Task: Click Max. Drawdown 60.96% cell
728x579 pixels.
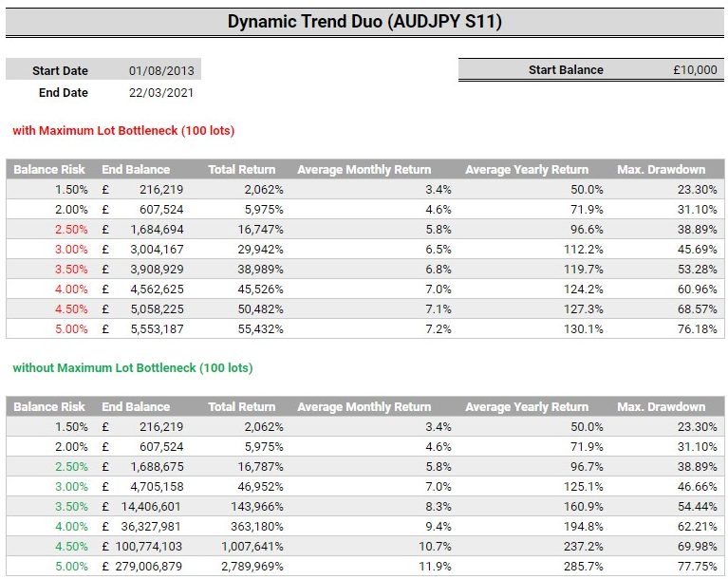Action: click(698, 289)
